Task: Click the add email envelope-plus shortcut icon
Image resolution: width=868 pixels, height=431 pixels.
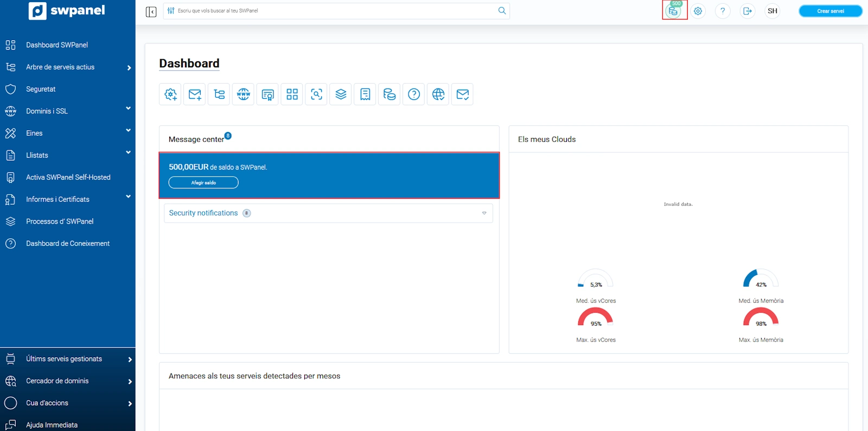Action: (x=195, y=94)
